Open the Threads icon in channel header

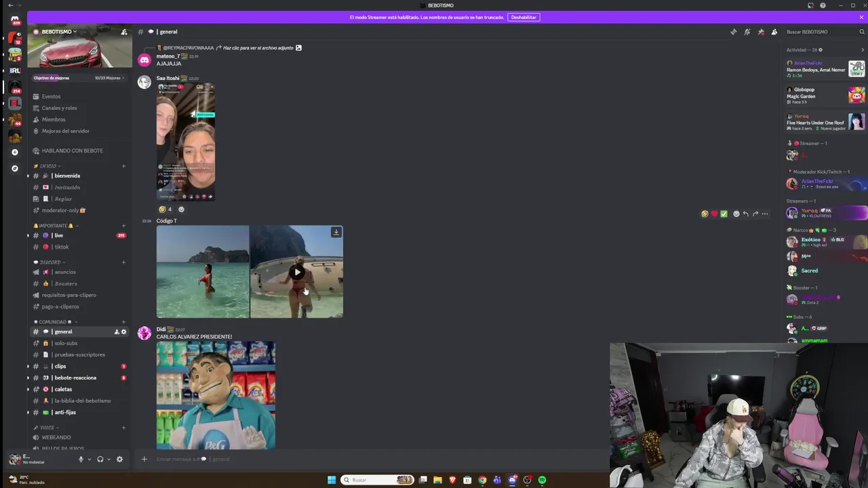pos(733,32)
